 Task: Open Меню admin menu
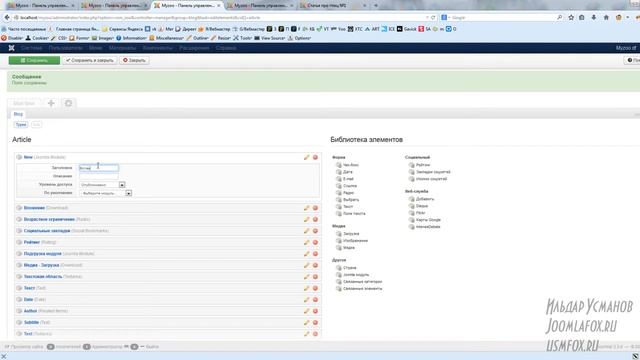coord(96,48)
